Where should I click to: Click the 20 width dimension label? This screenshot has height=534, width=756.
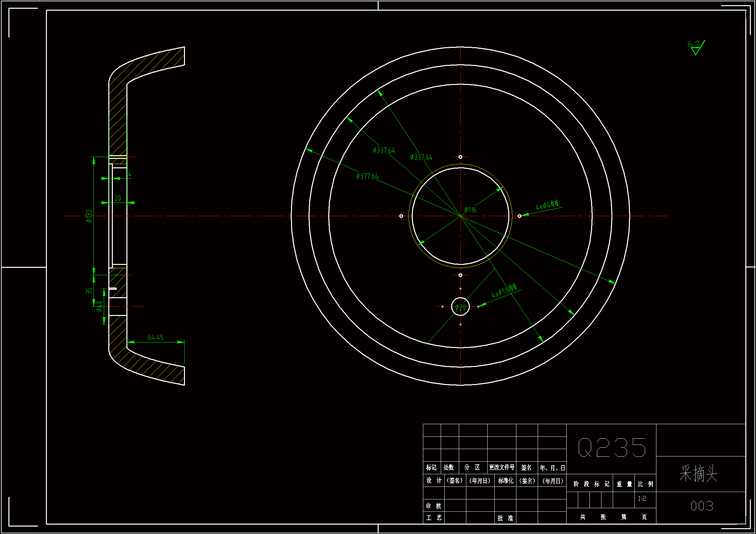(x=118, y=198)
